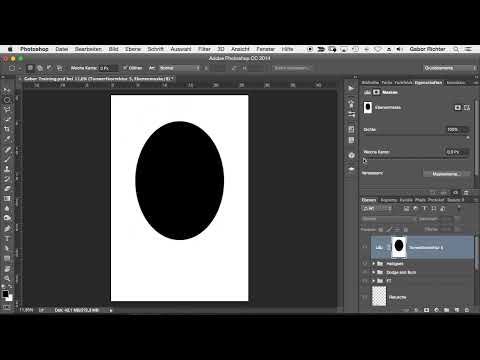Open tool preset picker dropdown
This screenshot has width=480, height=360.
coord(14,68)
